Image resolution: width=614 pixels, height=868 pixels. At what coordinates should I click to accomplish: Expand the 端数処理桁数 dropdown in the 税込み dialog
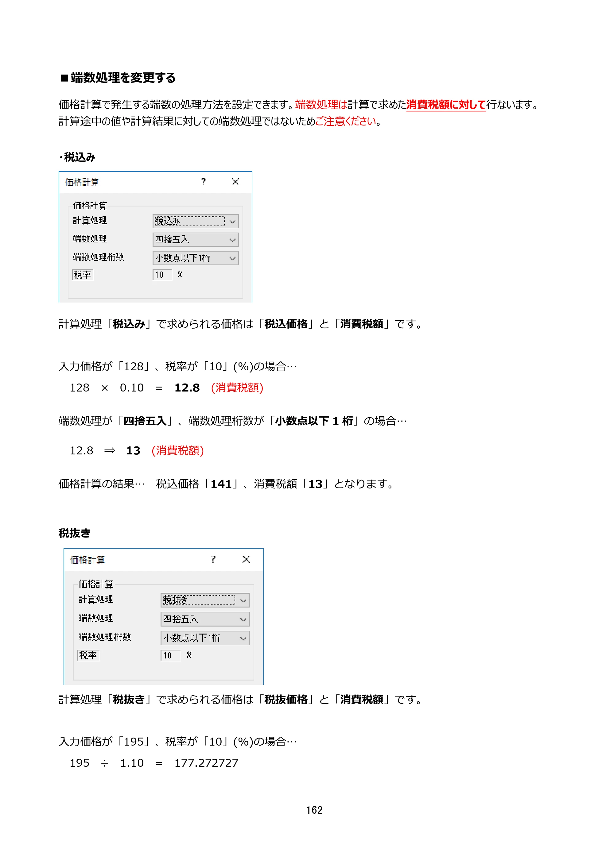point(196,258)
